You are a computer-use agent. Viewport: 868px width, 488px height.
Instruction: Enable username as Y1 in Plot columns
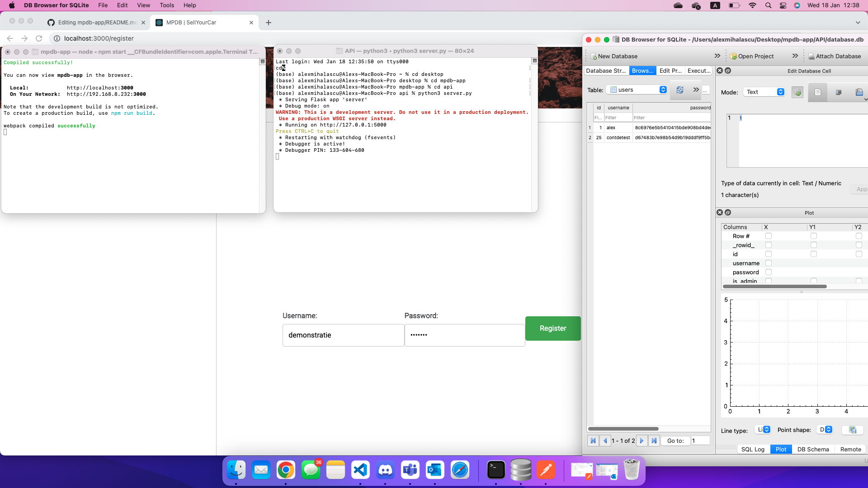(x=814, y=263)
